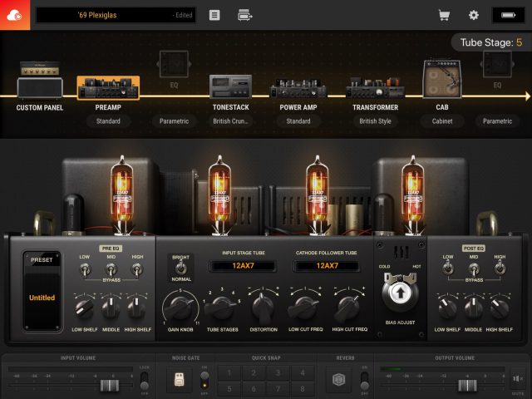The height and width of the screenshot is (399, 532).
Task: Toggle the Pre EQ High bypass switch
Action: [x=136, y=269]
